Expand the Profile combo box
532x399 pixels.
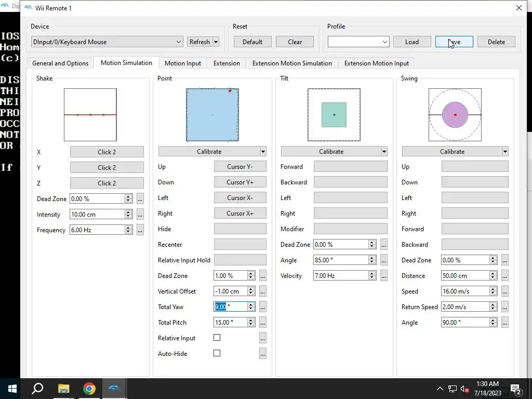(x=385, y=42)
